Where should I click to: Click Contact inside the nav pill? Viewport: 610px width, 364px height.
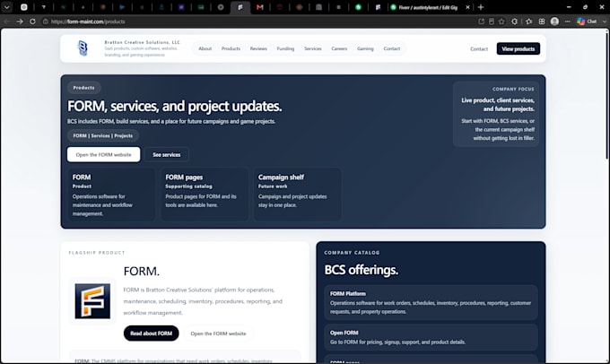[392, 48]
